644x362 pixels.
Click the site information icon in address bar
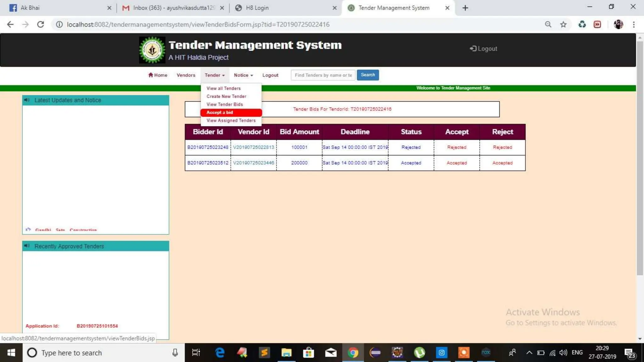click(59, 25)
